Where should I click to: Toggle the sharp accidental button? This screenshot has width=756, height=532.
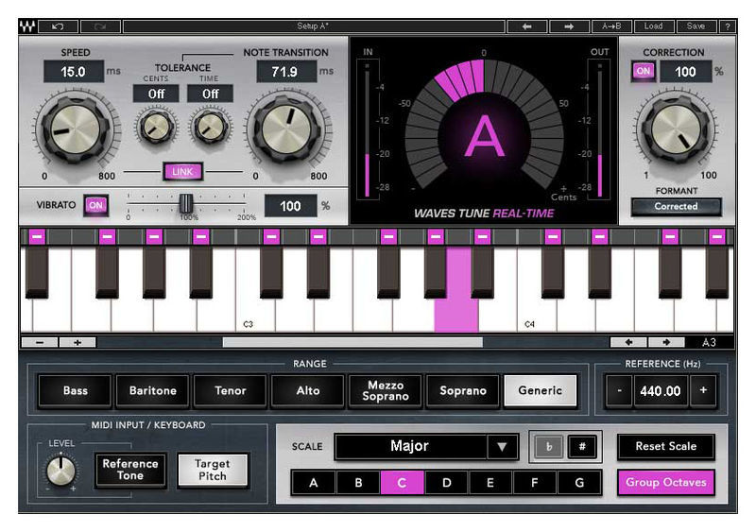(x=582, y=447)
